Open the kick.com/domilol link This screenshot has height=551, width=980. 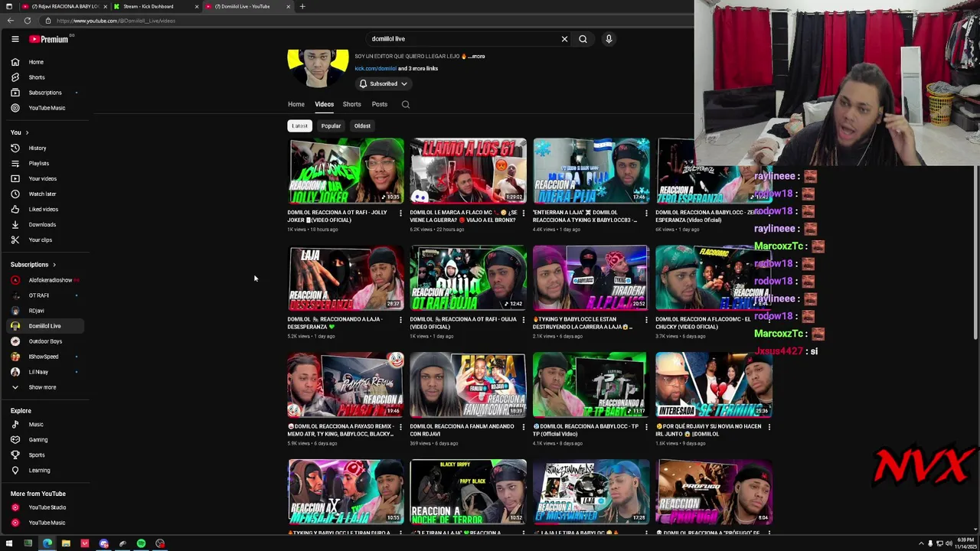click(375, 69)
